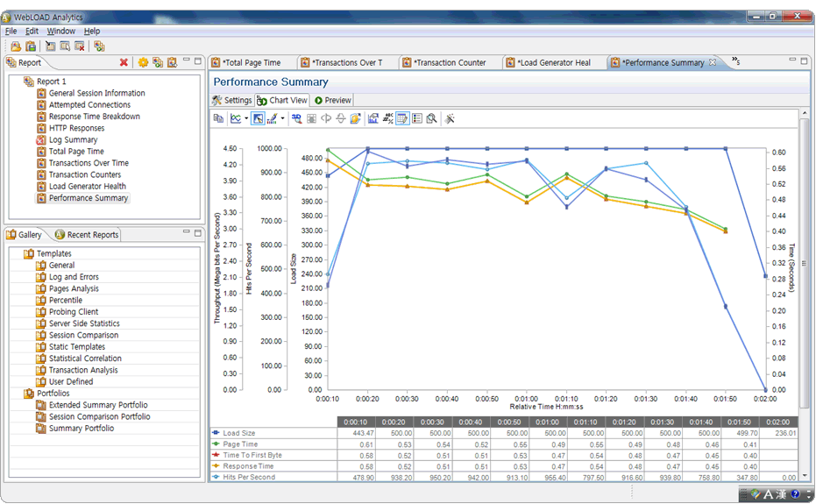
Task: Click the red X delete icon in Report panel
Action: [124, 62]
